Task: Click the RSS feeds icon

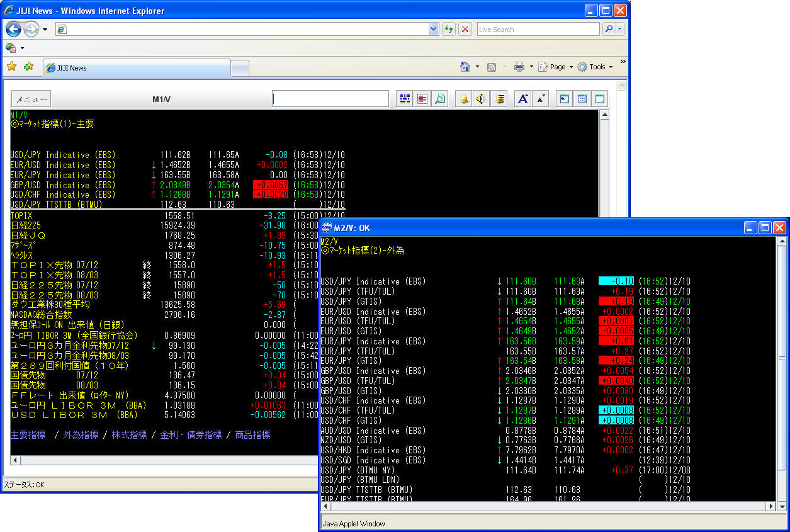Action: click(x=492, y=67)
